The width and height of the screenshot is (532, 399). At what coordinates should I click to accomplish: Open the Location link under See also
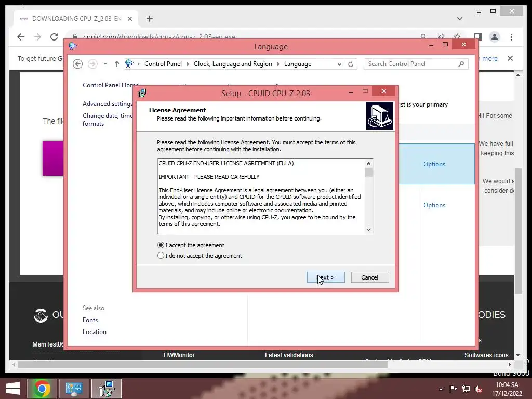click(x=95, y=332)
